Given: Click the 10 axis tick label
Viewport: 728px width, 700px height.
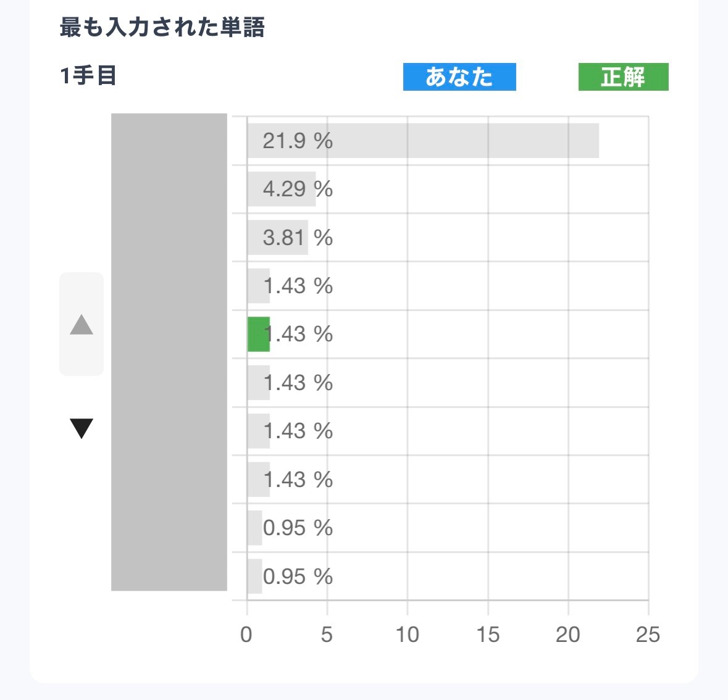Looking at the screenshot, I should [x=407, y=635].
